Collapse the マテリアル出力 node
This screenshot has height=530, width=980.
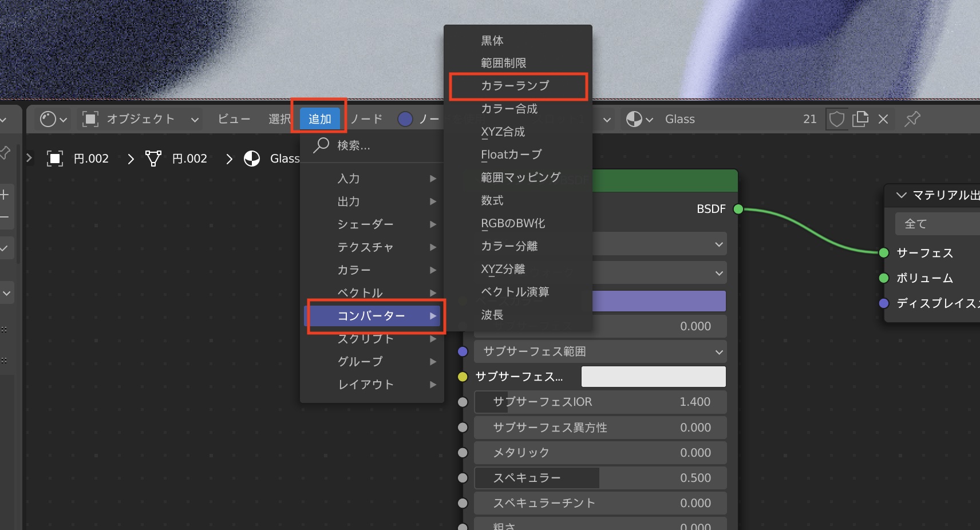point(901,195)
